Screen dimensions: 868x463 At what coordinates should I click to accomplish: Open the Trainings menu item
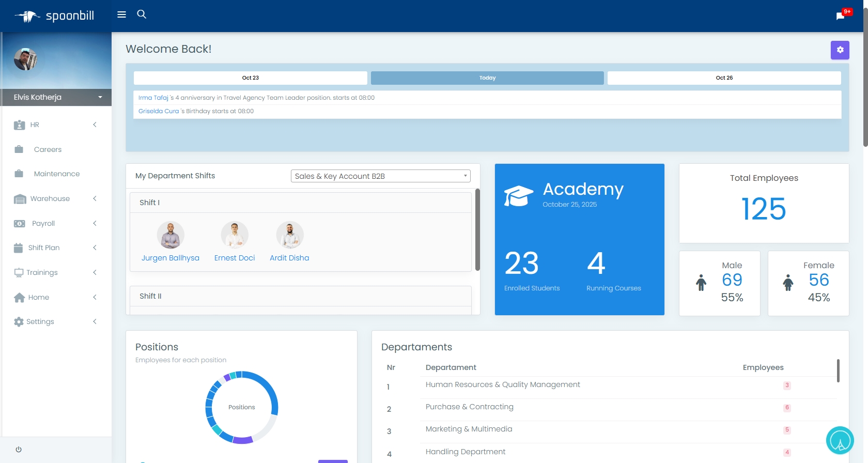click(x=42, y=272)
